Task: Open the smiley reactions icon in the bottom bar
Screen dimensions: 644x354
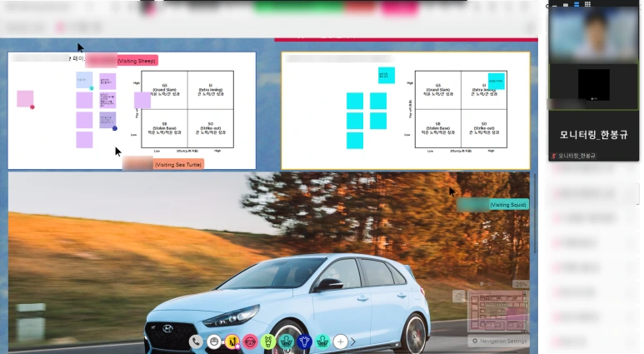Action: pyautogui.click(x=214, y=342)
